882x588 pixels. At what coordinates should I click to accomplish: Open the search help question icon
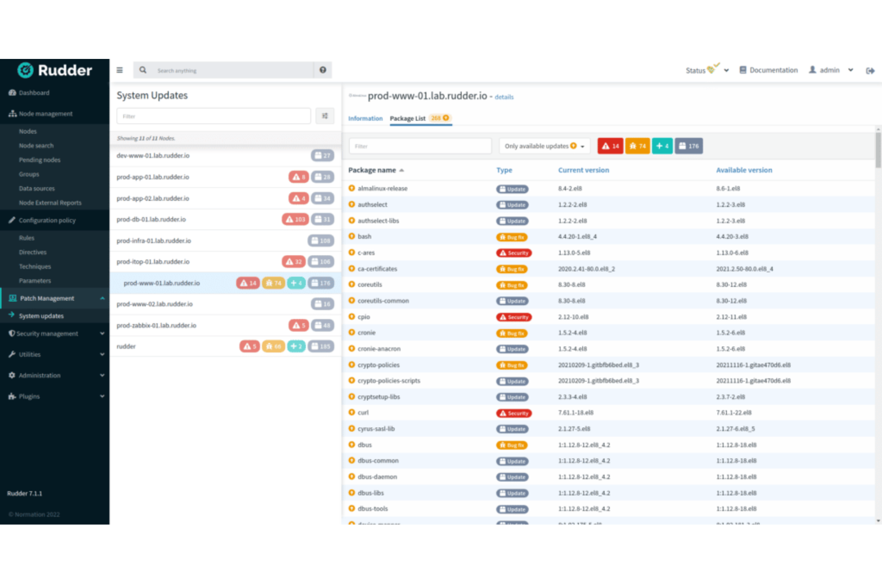tap(323, 70)
